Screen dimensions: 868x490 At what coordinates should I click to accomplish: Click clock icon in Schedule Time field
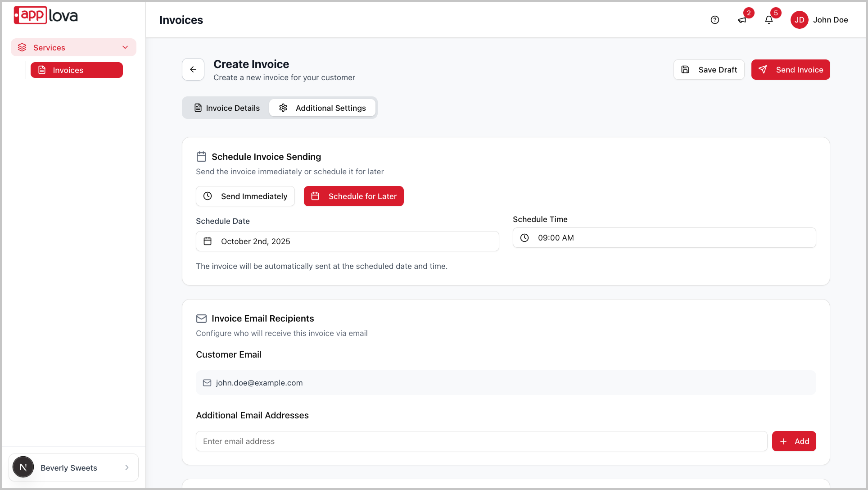click(524, 238)
